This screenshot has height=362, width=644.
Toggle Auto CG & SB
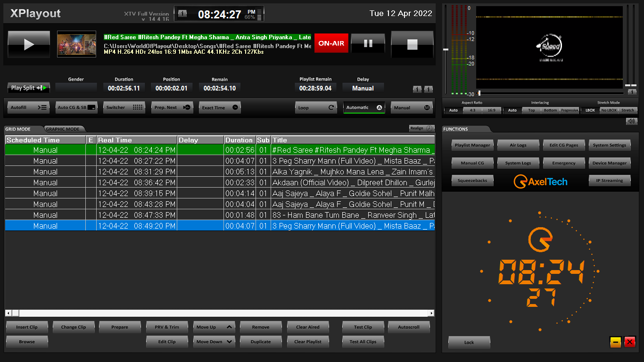pos(76,107)
